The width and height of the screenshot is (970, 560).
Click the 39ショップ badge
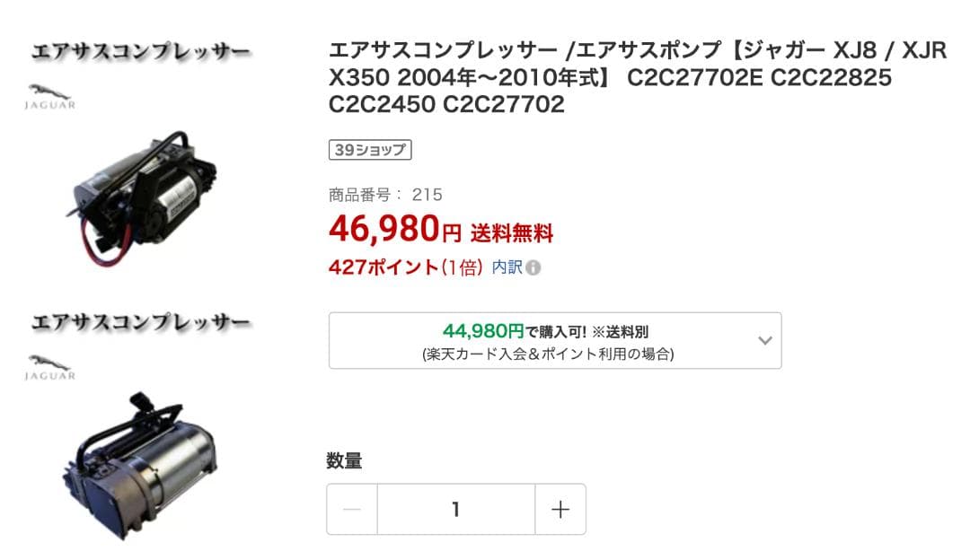370,150
